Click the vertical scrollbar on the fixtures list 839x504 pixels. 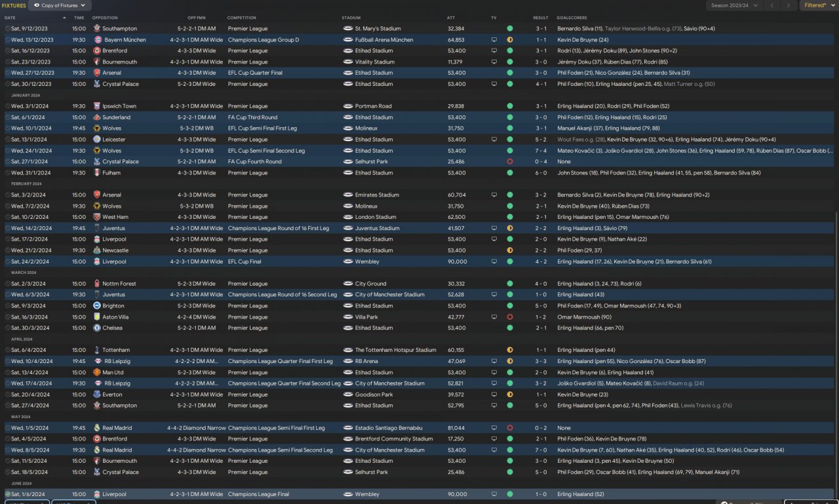pos(837,354)
